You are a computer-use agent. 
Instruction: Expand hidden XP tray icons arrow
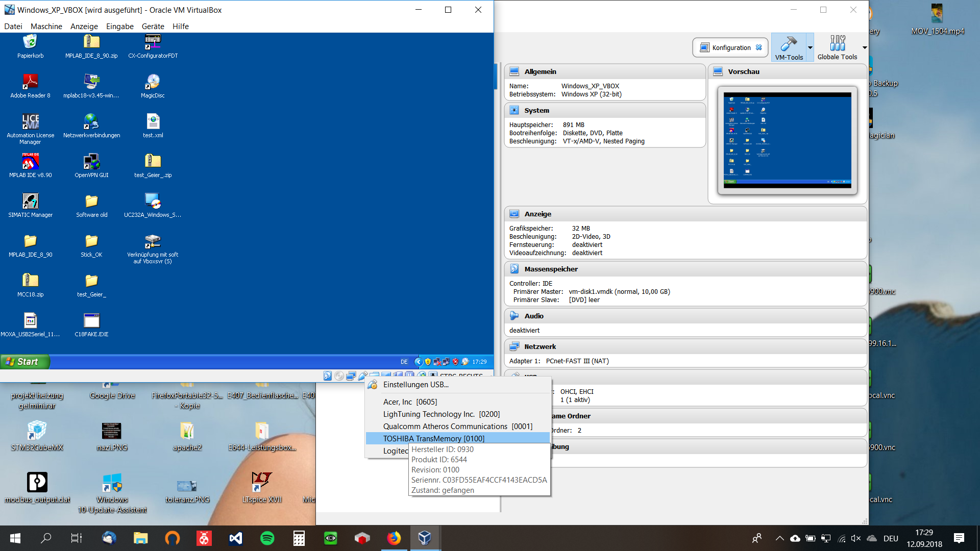[418, 362]
